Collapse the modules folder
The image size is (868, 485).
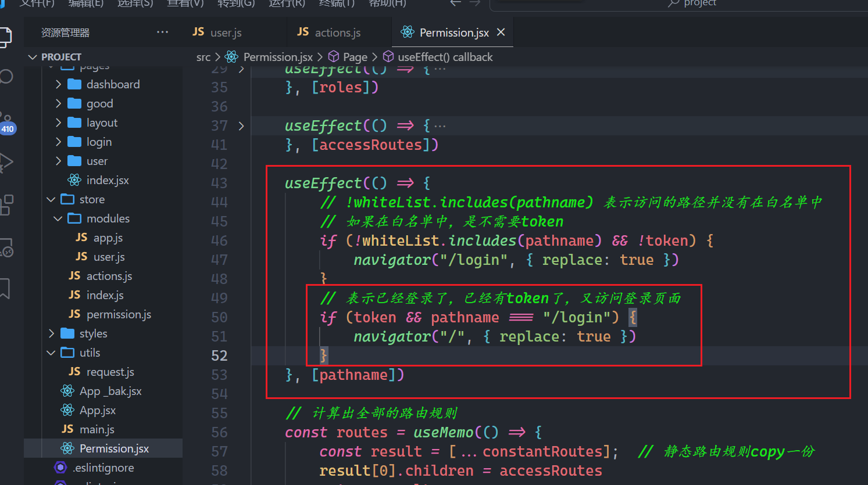[58, 218]
